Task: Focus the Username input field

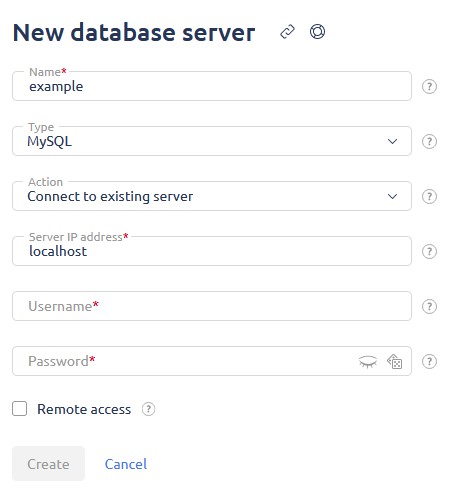Action: click(212, 306)
